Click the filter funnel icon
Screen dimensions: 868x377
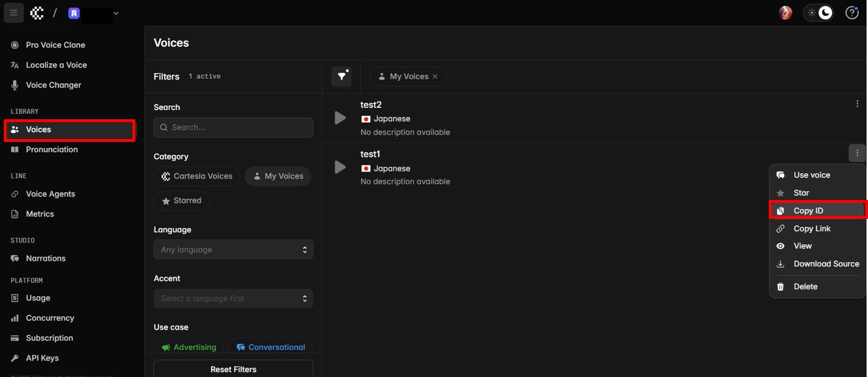coord(341,76)
